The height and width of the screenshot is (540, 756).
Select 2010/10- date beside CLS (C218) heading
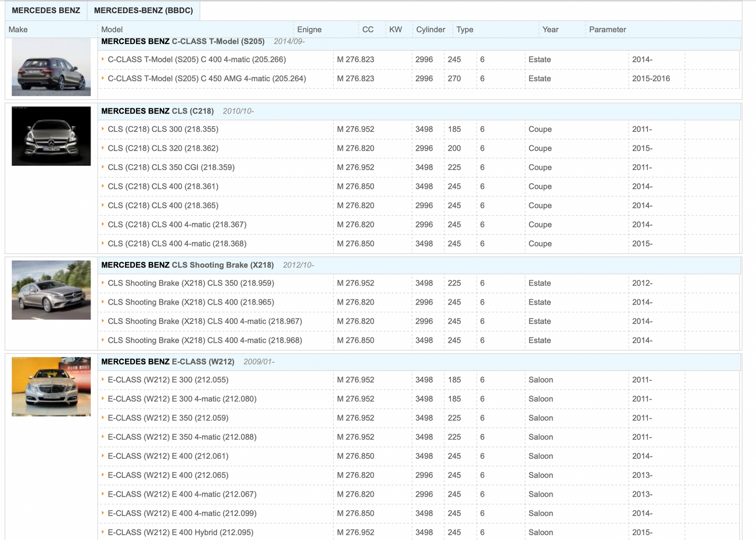pyautogui.click(x=239, y=111)
